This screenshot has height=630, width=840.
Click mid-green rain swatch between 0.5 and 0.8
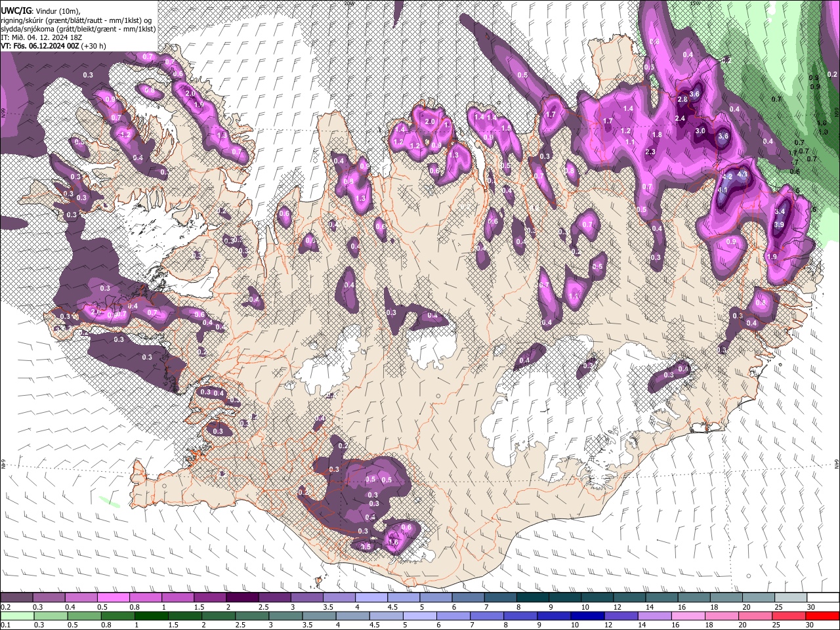(x=85, y=616)
